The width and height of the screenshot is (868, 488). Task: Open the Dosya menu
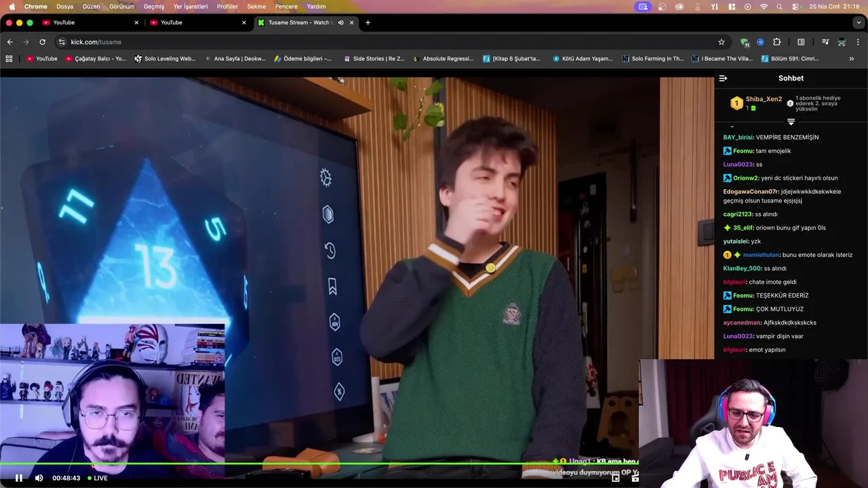pos(64,6)
